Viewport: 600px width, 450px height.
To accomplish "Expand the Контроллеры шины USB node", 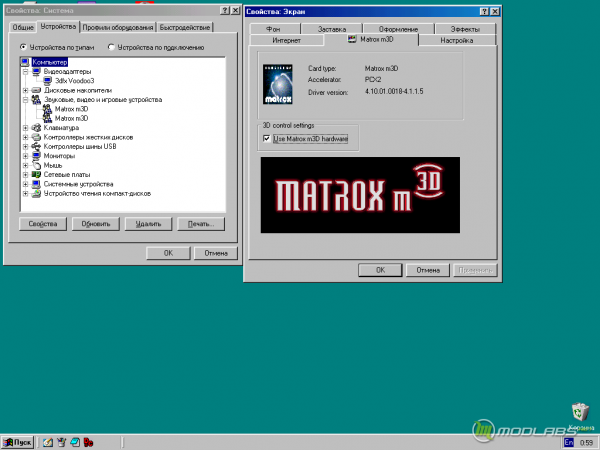I will coord(25,147).
